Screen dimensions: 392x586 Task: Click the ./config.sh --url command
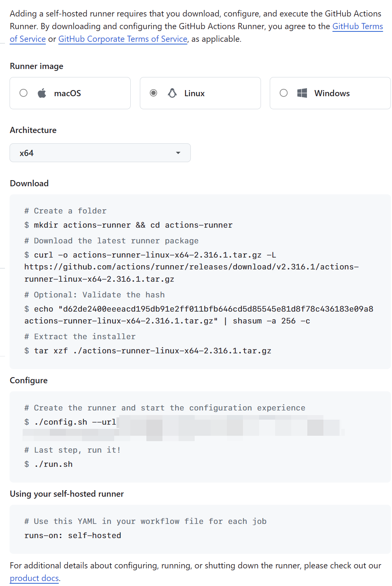75,422
